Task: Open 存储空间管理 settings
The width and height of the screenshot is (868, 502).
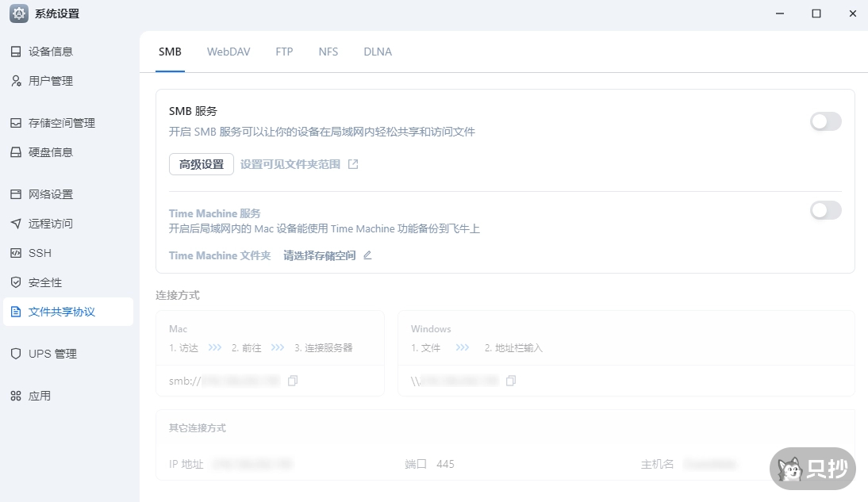Action: tap(60, 122)
